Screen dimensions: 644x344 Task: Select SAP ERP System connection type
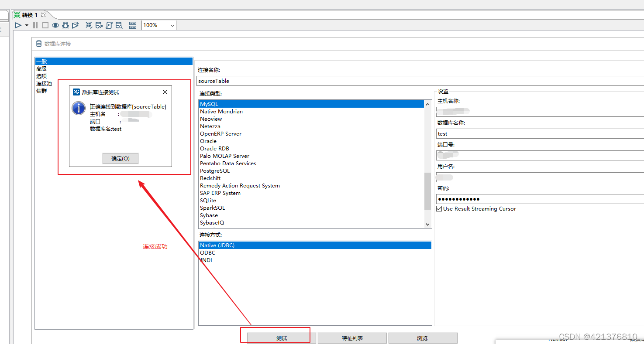[x=220, y=193]
